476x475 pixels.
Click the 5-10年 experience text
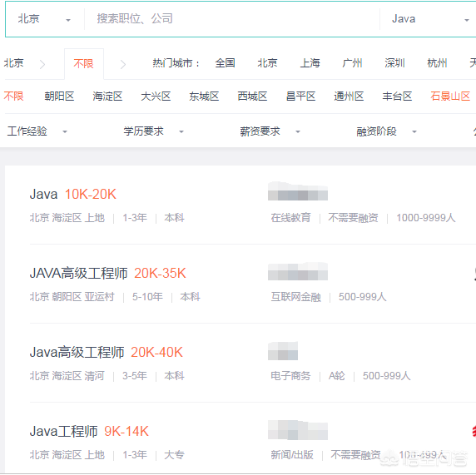(147, 296)
